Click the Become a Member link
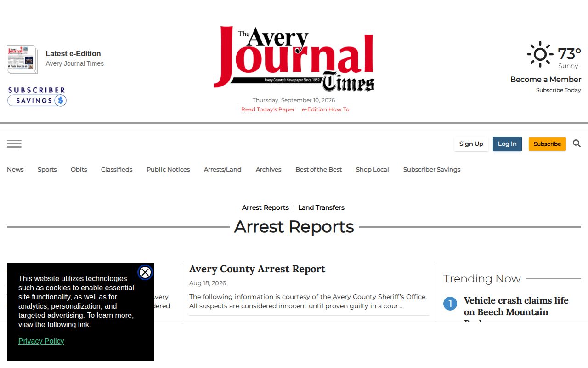The height and width of the screenshot is (368, 588). [546, 79]
